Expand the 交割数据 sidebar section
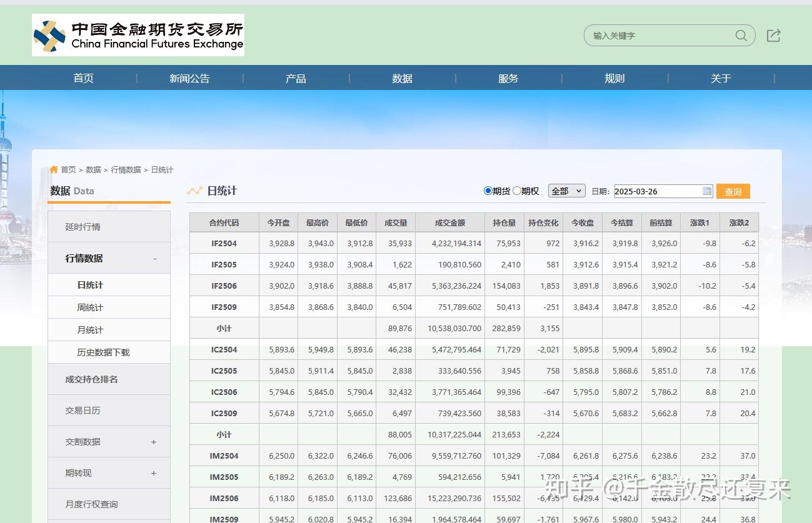 coord(154,442)
